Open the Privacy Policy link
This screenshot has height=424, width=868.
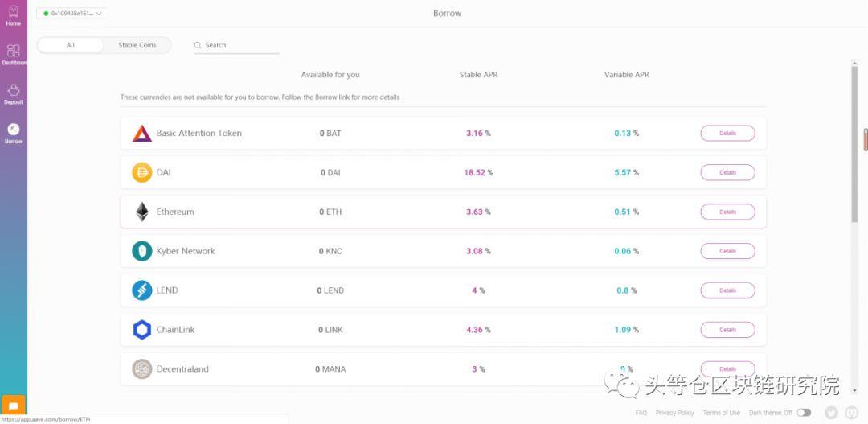pyautogui.click(x=674, y=413)
